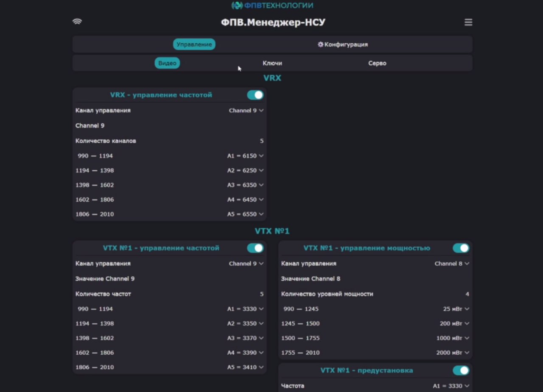This screenshot has height=392, width=543.
Task: Expand the A3 = 3370 frequency dropdown
Action: click(x=245, y=338)
